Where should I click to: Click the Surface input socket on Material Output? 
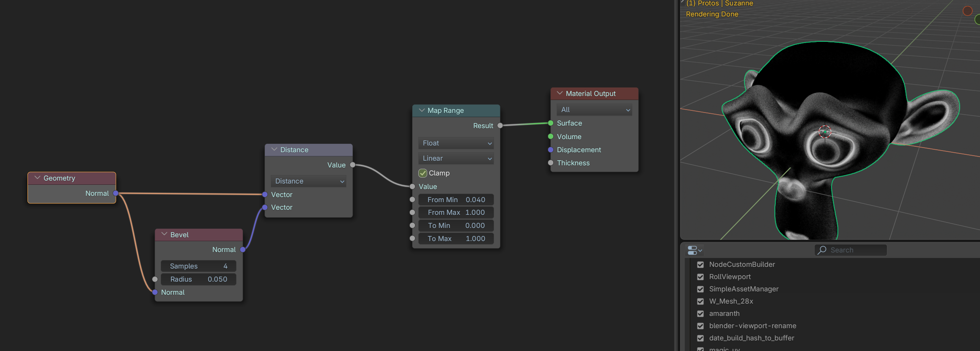551,123
